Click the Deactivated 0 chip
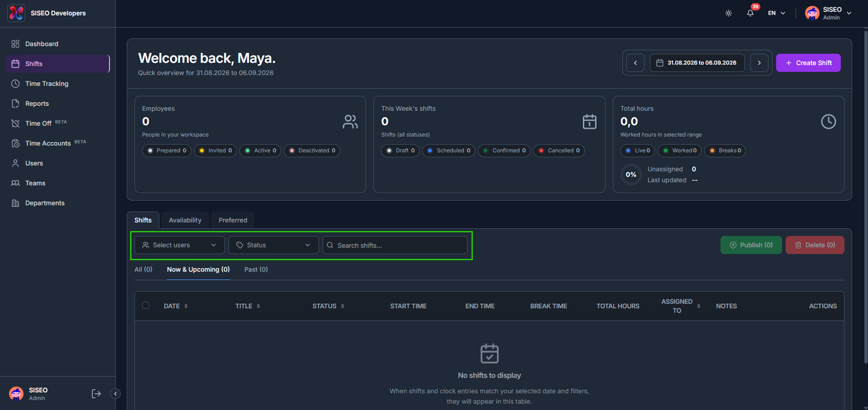Viewport: 868px width, 410px height. 312,151
